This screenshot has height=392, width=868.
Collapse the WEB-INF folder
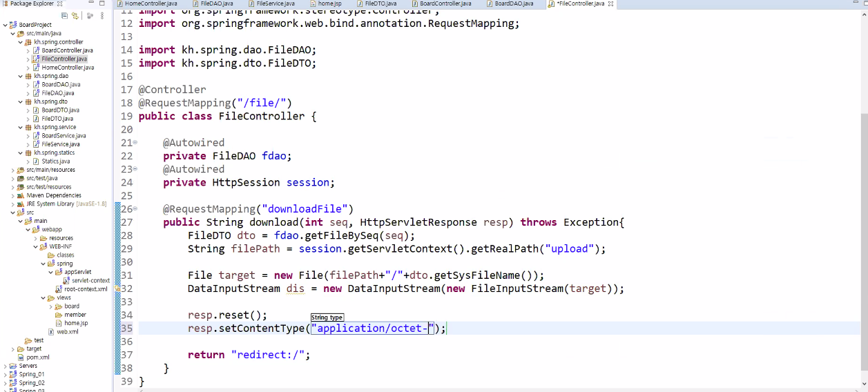pos(36,246)
